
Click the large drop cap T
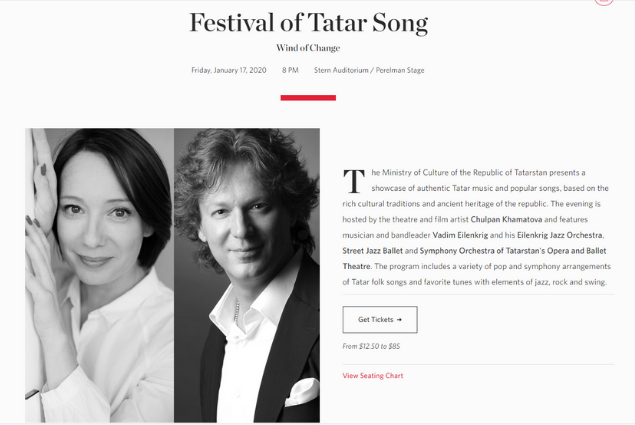(x=354, y=181)
